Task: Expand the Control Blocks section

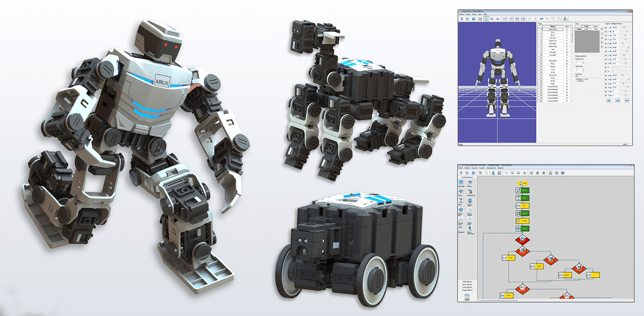Action: tap(467, 287)
